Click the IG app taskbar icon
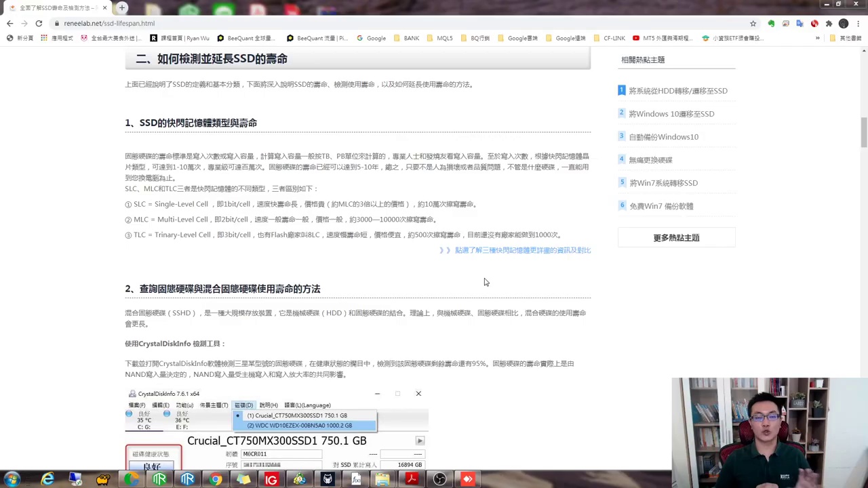The height and width of the screenshot is (488, 868). tap(271, 479)
